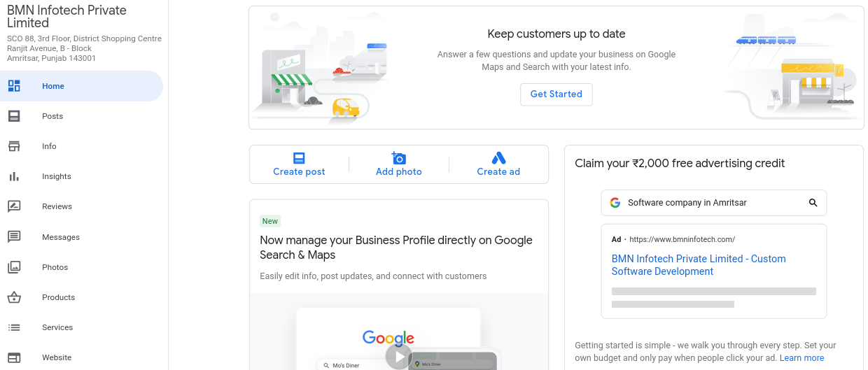Image resolution: width=868 pixels, height=370 pixels.
Task: Click the Services list icon
Action: (x=14, y=327)
